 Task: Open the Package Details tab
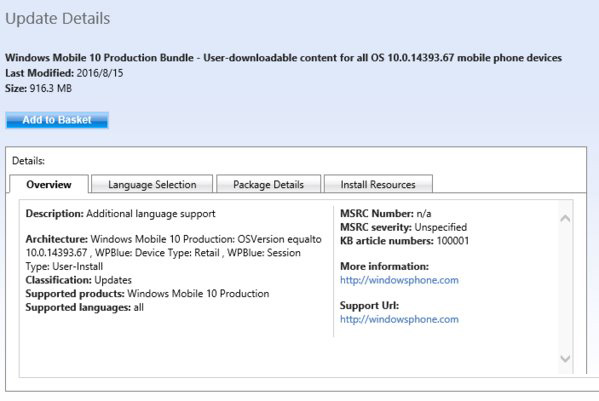point(268,184)
